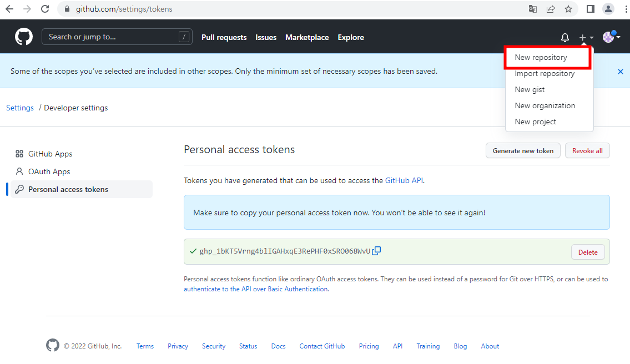Go back in browser history

pyautogui.click(x=9, y=9)
